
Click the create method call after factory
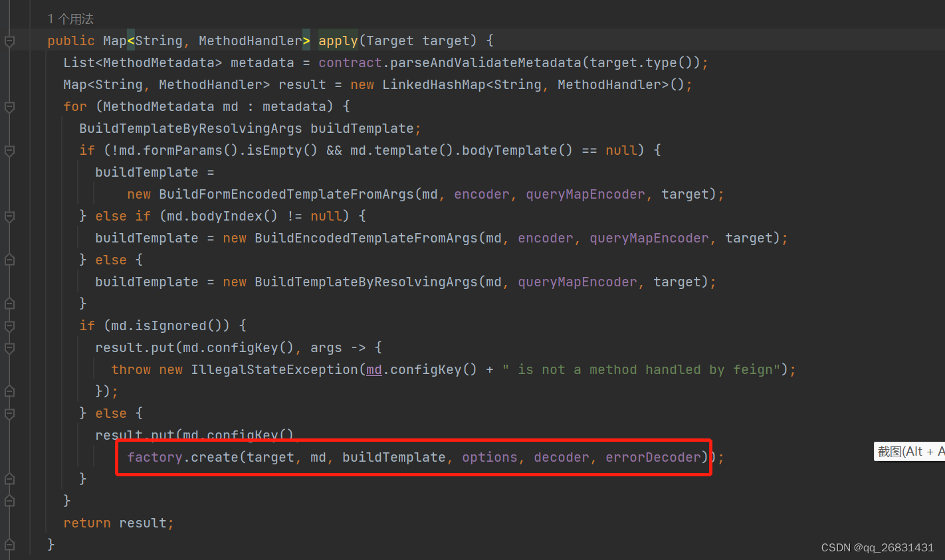click(215, 458)
